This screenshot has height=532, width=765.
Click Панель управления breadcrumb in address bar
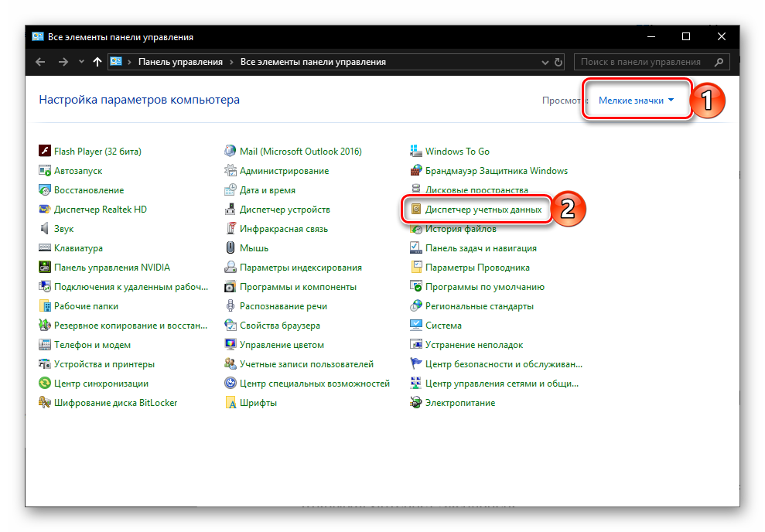[x=180, y=62]
